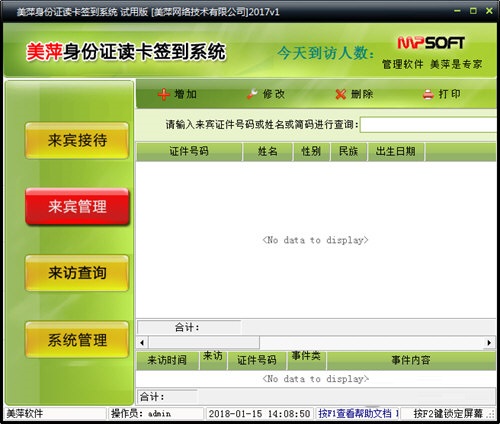This screenshot has height=424, width=500.
Task: Sort by 姓名 column header
Action: point(268,152)
